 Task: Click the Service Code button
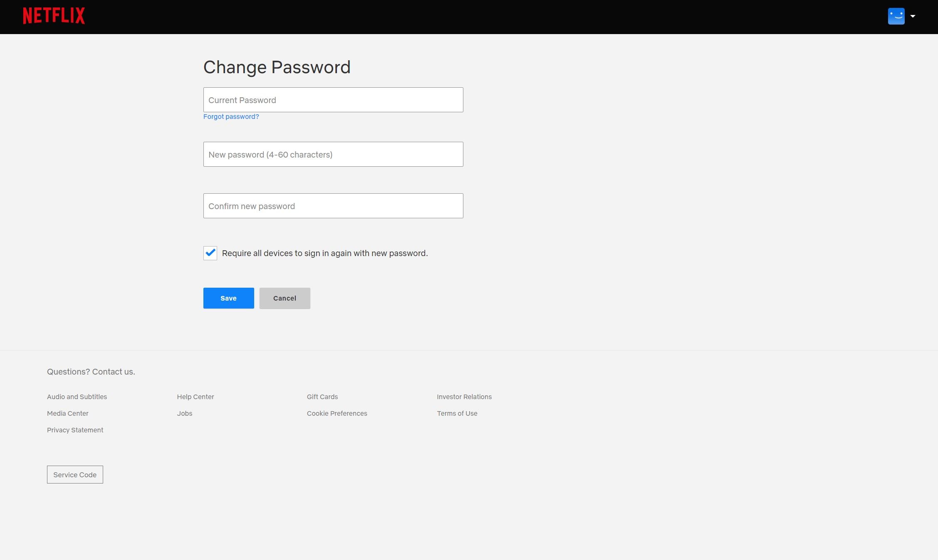pyautogui.click(x=74, y=474)
